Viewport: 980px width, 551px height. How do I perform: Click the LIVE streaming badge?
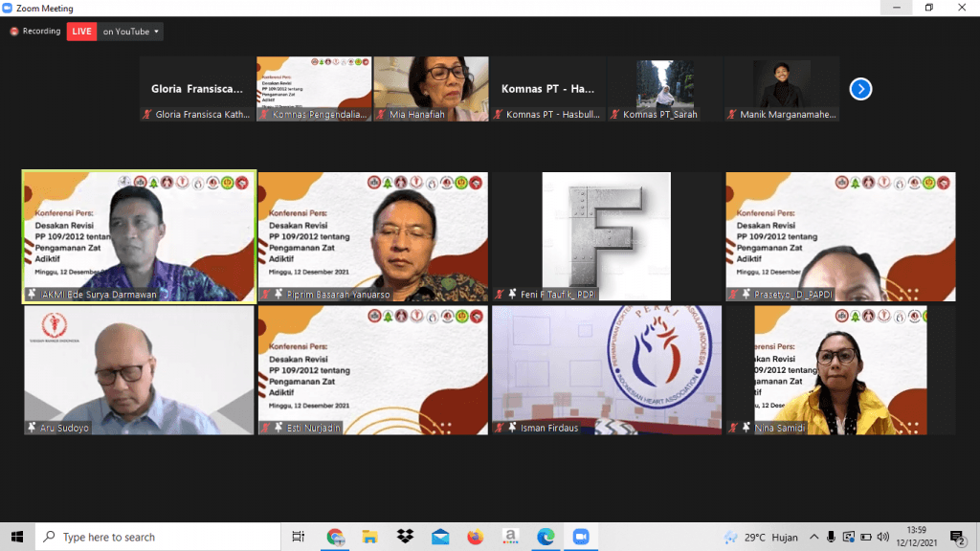point(81,32)
